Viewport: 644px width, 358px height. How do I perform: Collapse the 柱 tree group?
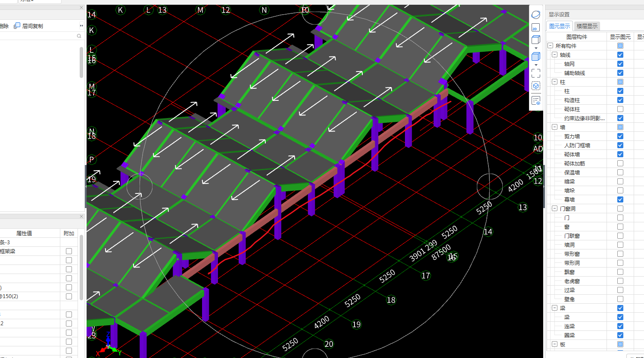click(x=555, y=82)
